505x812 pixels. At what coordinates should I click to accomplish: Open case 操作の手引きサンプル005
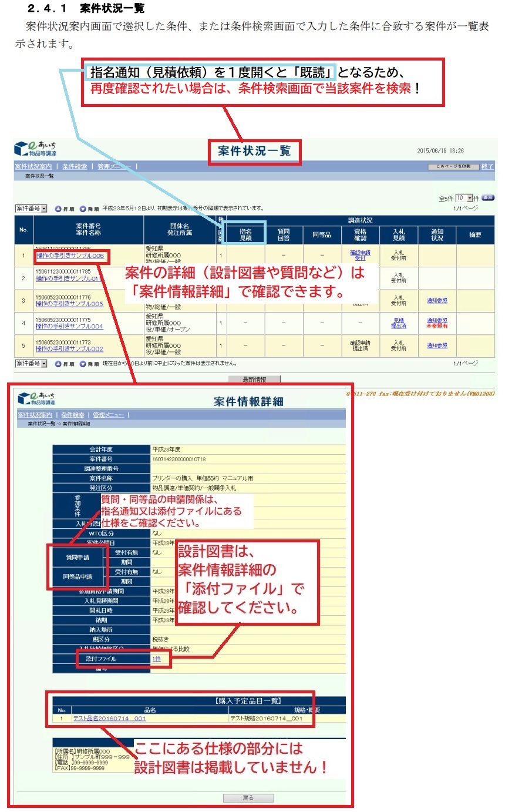69,304
